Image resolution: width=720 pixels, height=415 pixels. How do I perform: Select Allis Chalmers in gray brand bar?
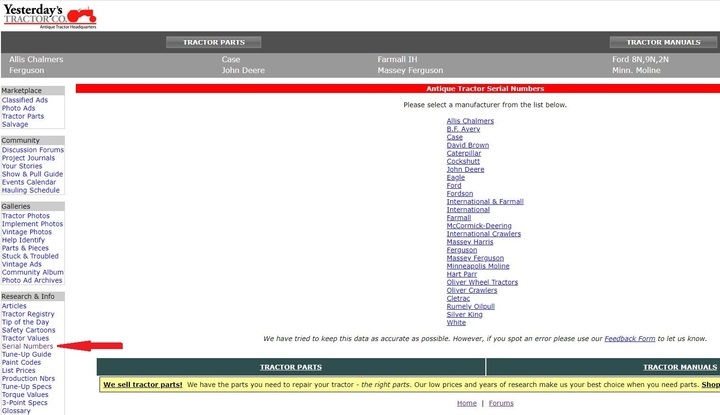(x=36, y=59)
